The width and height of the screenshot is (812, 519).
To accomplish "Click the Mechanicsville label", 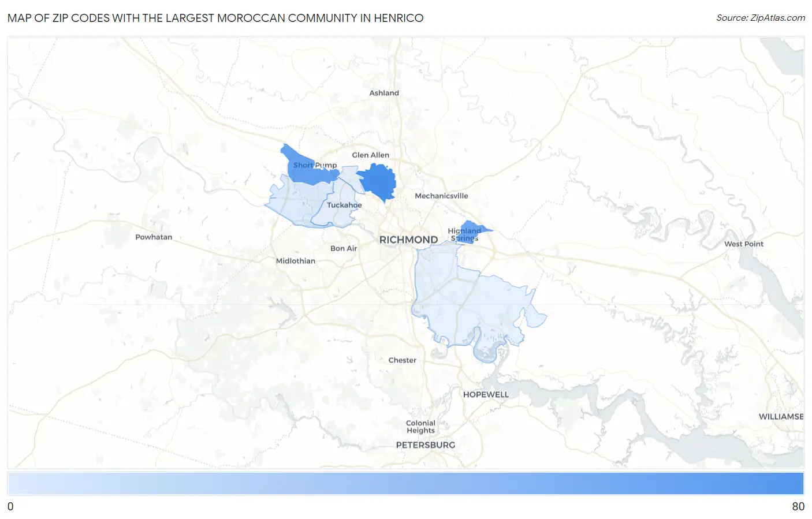I will point(441,196).
